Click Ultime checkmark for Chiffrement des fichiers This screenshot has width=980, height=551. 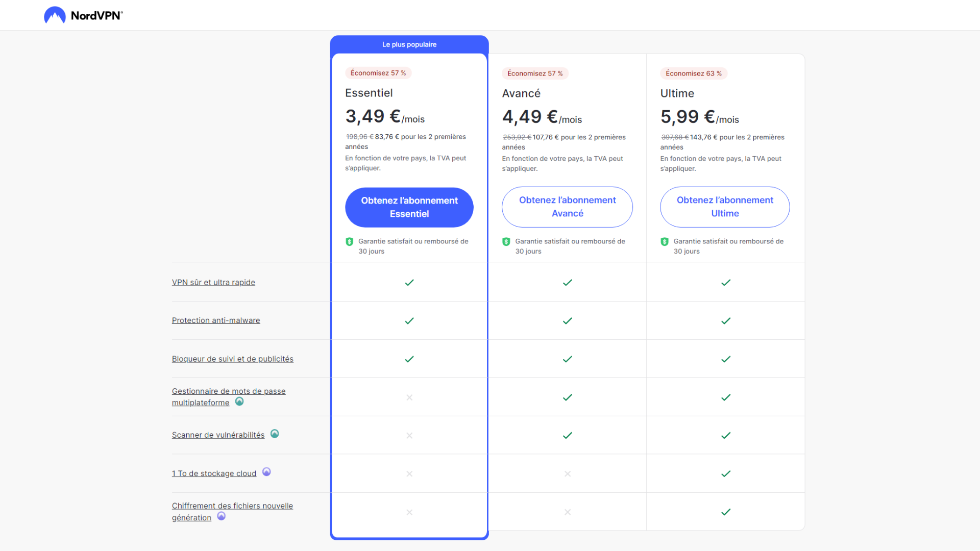coord(726,512)
